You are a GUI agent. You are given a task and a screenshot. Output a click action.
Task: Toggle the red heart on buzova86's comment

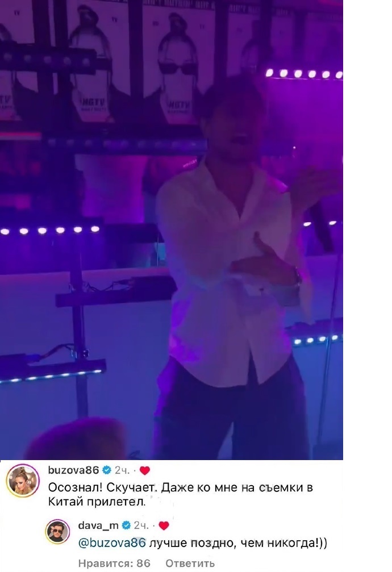(145, 470)
